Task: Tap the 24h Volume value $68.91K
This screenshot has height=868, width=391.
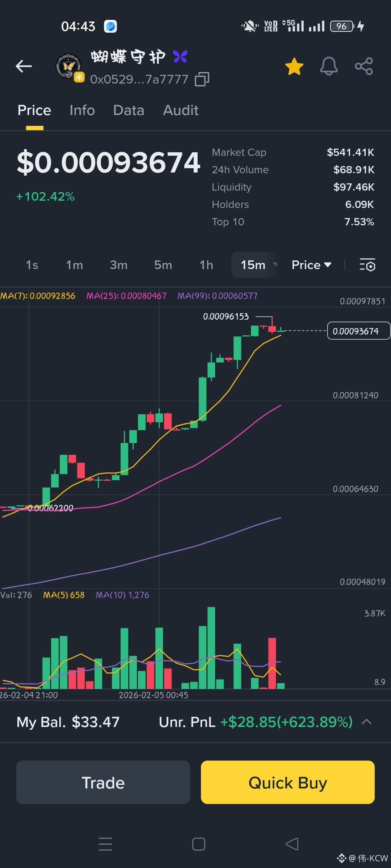Action: pos(354,170)
